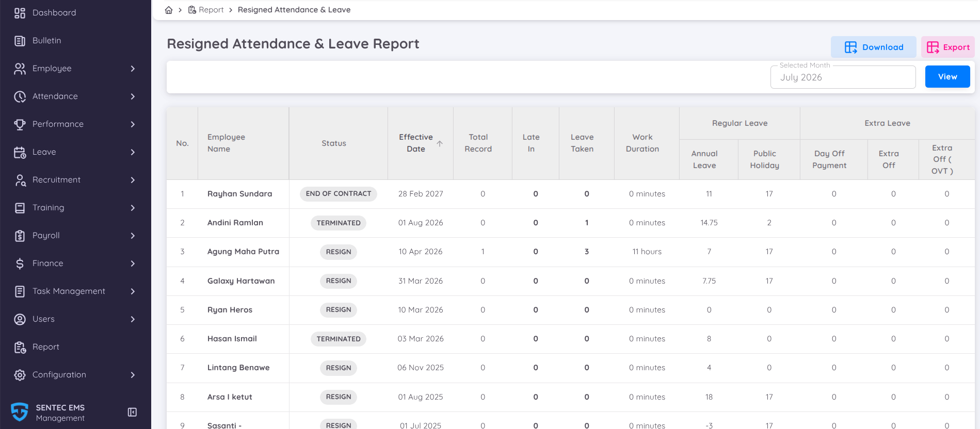Click the Bulletin sidebar icon

coord(20,41)
